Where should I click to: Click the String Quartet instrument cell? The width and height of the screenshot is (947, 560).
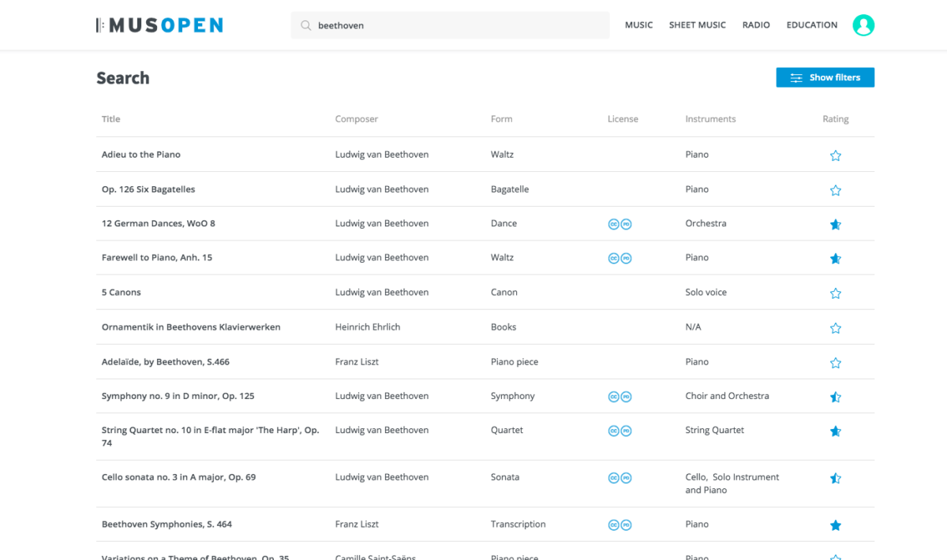click(715, 430)
